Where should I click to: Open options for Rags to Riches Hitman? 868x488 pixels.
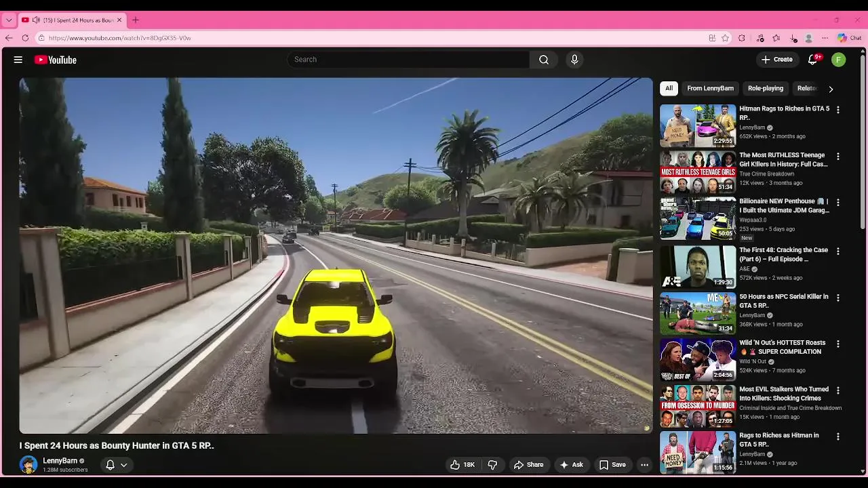click(x=838, y=436)
